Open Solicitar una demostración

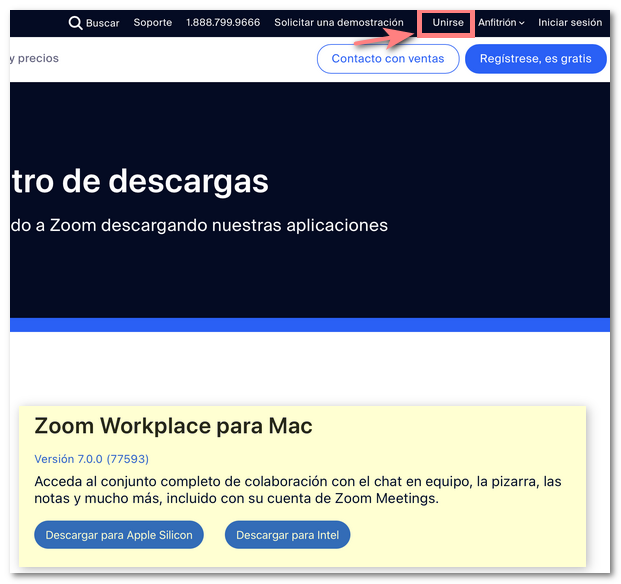click(x=339, y=23)
